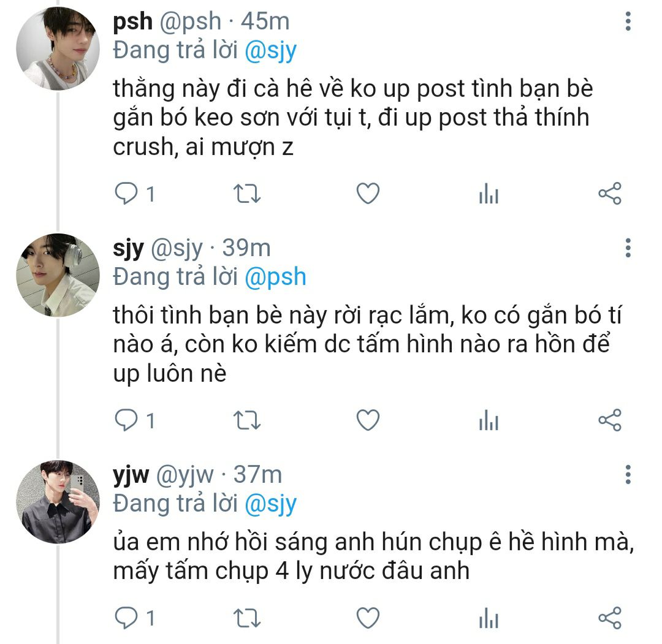662x644 pixels.
Task: Share sjy's tweet
Action: (x=609, y=420)
